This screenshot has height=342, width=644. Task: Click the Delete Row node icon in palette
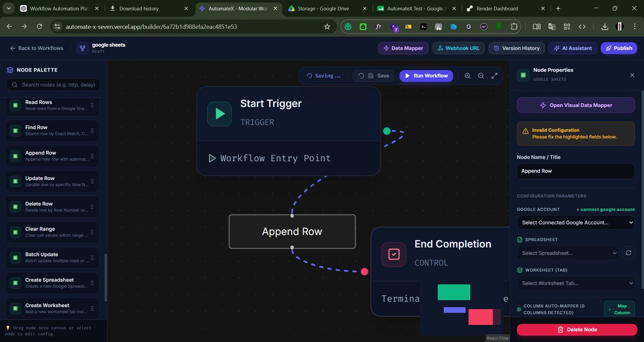16,207
